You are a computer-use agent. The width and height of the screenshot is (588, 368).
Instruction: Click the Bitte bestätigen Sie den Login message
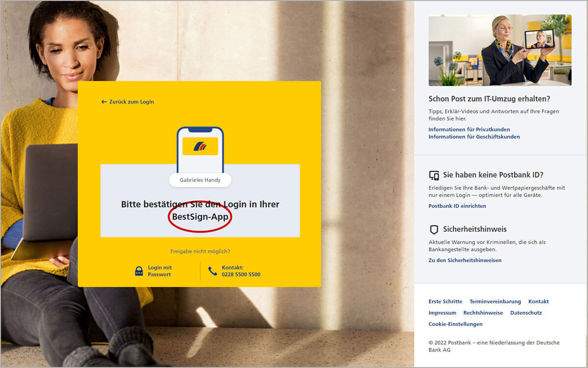pos(200,210)
